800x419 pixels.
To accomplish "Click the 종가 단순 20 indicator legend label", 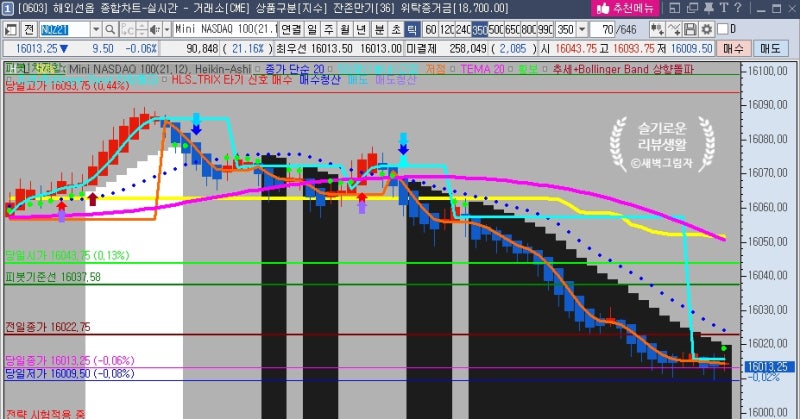I will 294,69.
